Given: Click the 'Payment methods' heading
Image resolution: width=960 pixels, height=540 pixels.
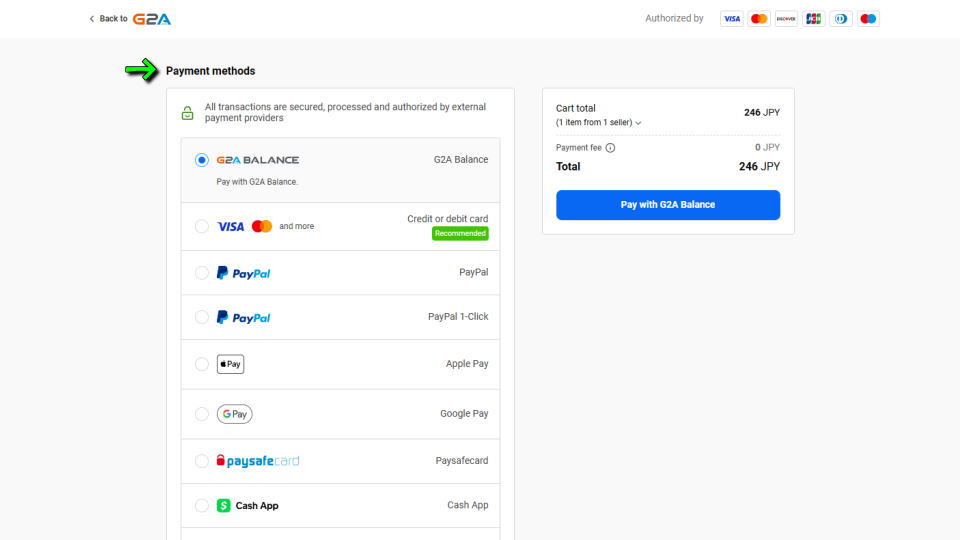Looking at the screenshot, I should coord(211,71).
